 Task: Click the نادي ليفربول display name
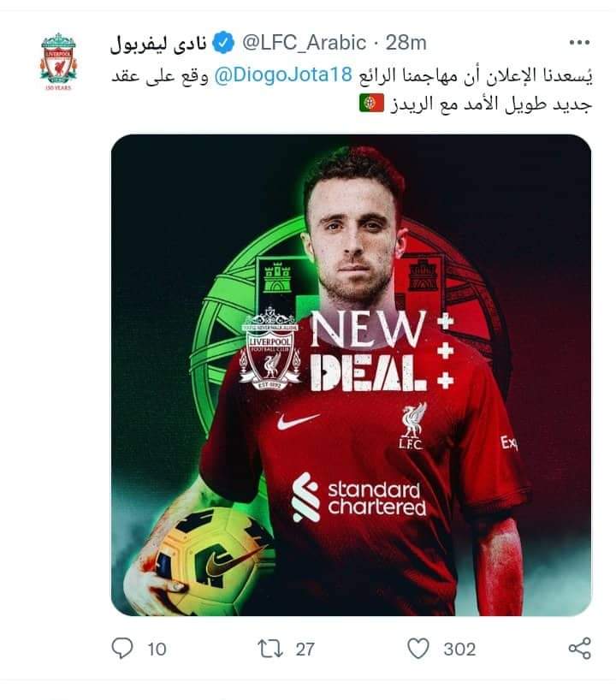(158, 44)
